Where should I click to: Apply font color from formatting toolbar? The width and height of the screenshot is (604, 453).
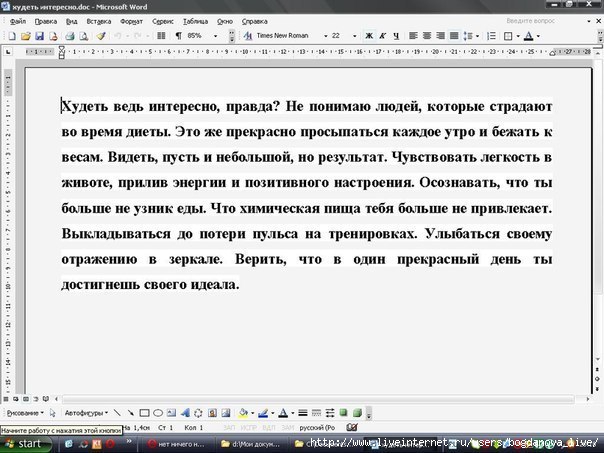(528, 36)
